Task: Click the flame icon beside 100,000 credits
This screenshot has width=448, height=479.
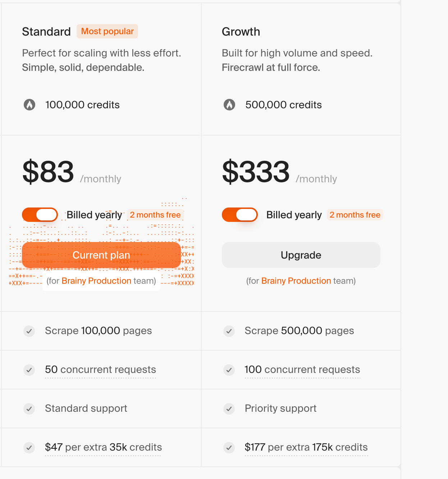Action: (x=29, y=105)
